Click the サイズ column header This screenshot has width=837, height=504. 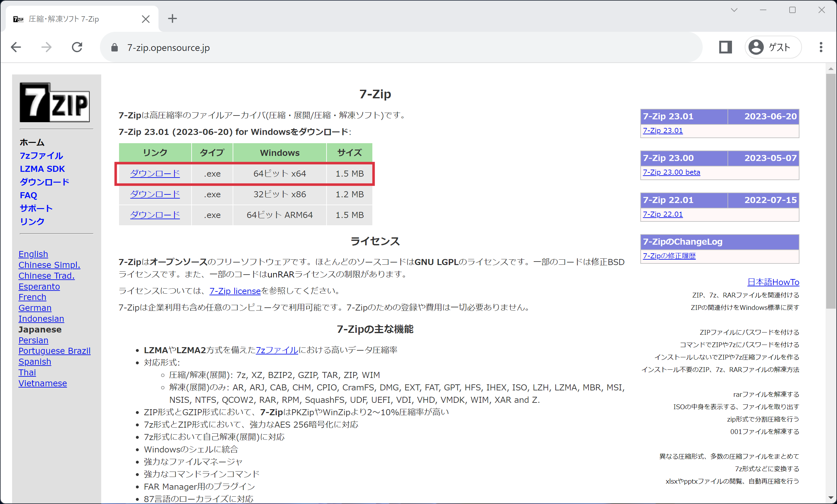(349, 153)
